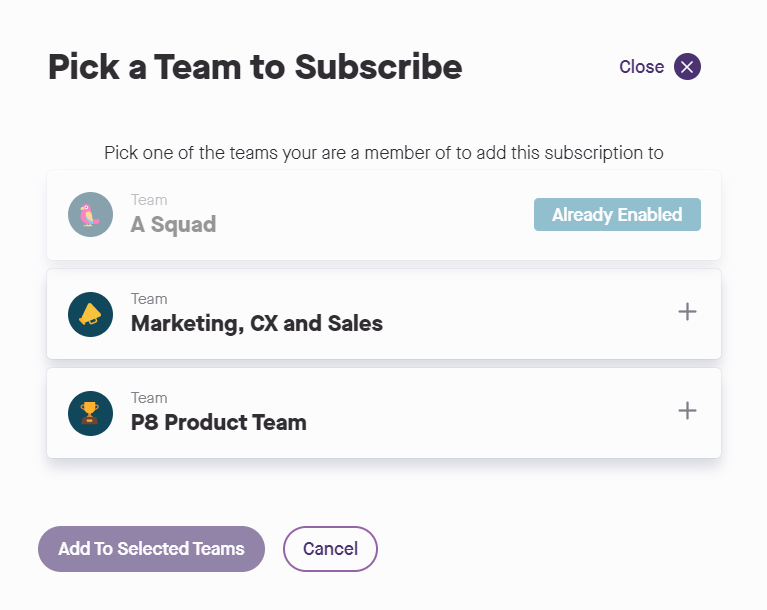
Task: Click the "Team" label above P8 Product Team
Action: [149, 398]
